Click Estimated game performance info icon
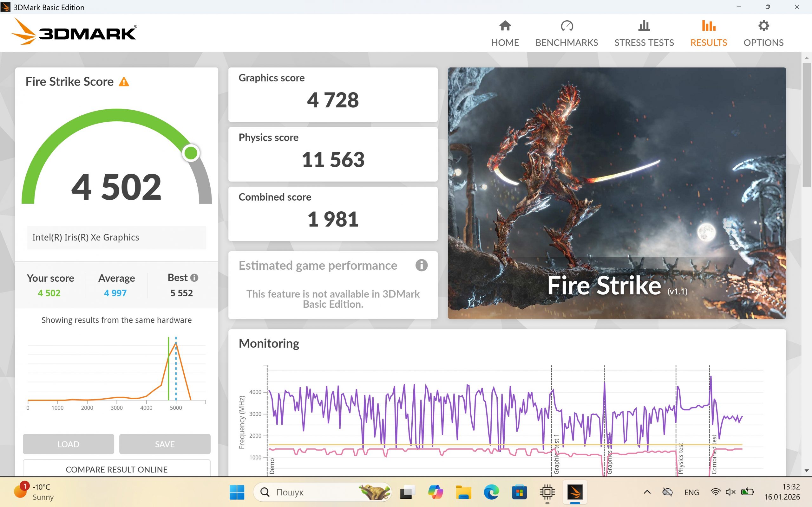The height and width of the screenshot is (507, 812). pos(422,265)
